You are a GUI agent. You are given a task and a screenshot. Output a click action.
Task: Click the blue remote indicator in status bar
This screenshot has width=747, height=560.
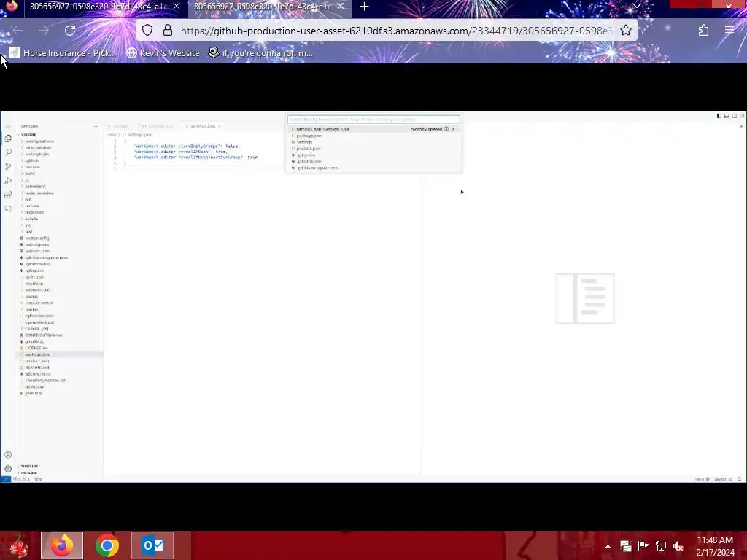[x=6, y=479]
